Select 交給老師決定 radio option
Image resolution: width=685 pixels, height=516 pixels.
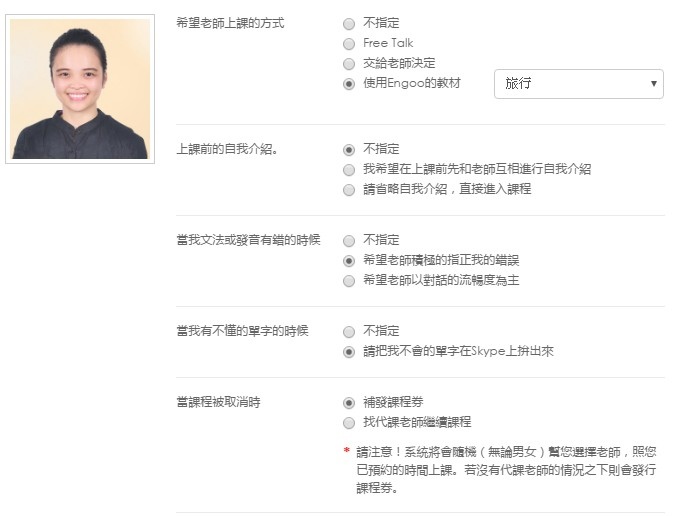(349, 64)
